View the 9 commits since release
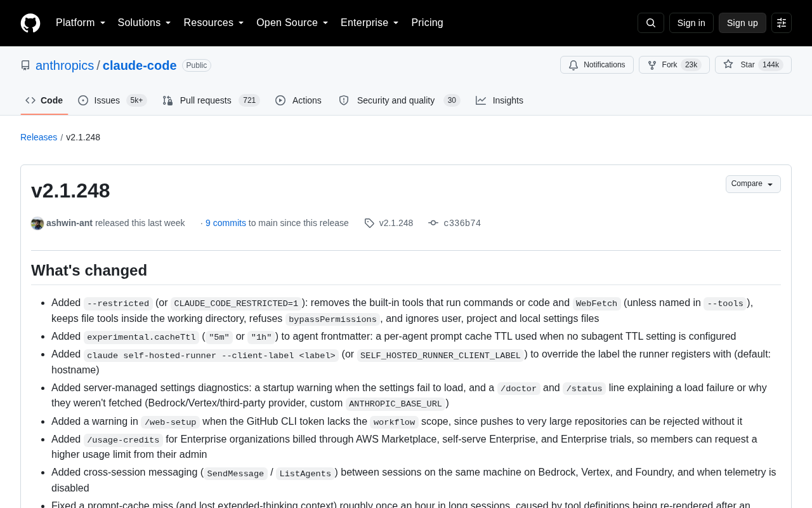The width and height of the screenshot is (812, 508). pyautogui.click(x=226, y=223)
